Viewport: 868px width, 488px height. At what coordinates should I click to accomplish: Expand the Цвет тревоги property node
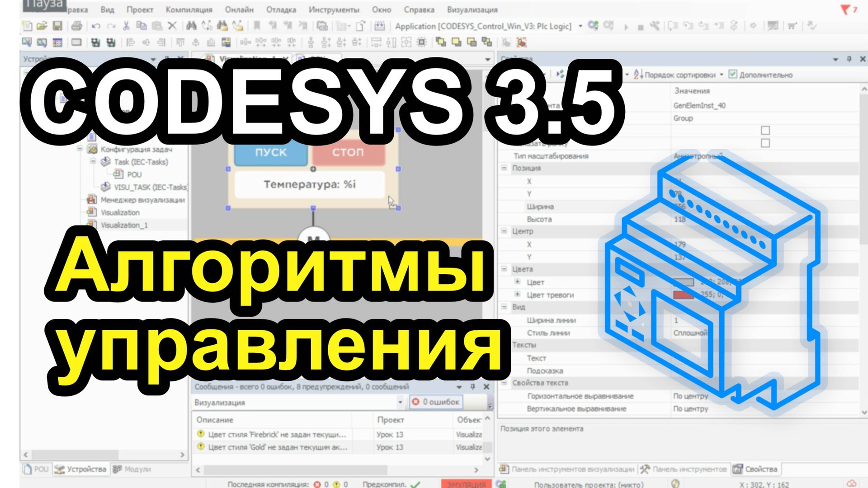click(x=517, y=294)
